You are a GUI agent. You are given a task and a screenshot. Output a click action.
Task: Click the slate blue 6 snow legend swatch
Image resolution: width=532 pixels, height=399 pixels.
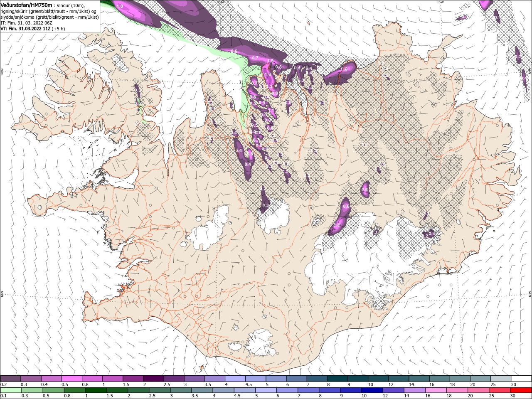(x=296, y=378)
